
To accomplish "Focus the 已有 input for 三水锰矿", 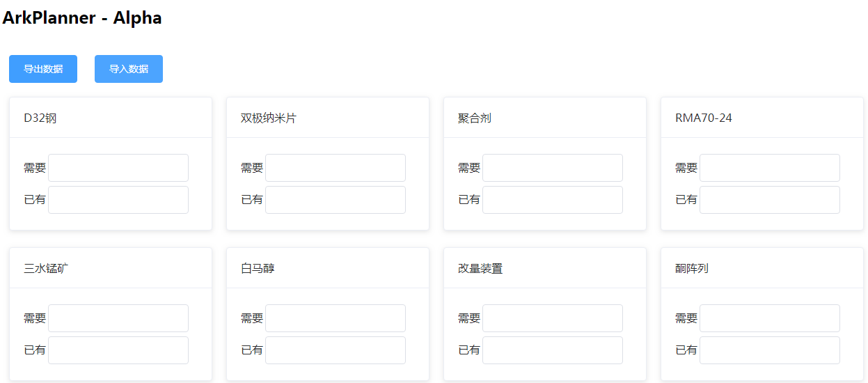I will 118,350.
